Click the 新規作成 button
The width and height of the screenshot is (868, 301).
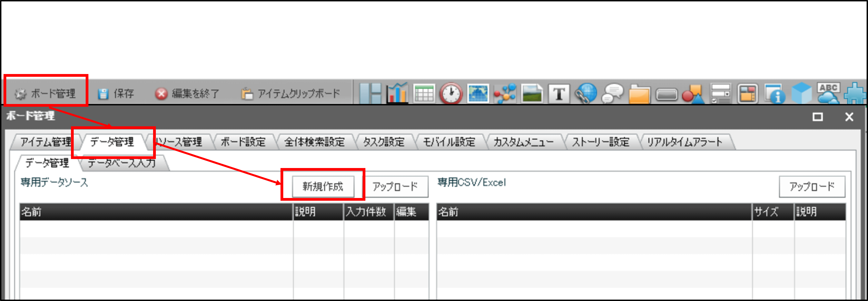(323, 186)
